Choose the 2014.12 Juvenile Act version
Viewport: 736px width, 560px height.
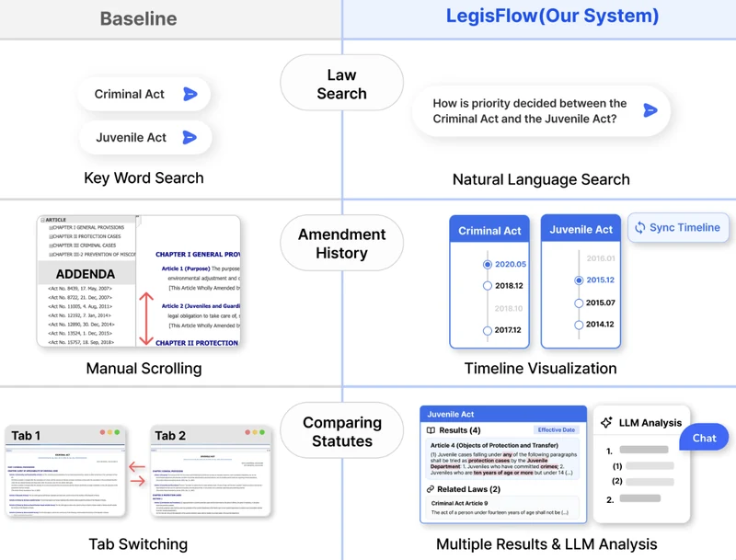click(x=579, y=325)
